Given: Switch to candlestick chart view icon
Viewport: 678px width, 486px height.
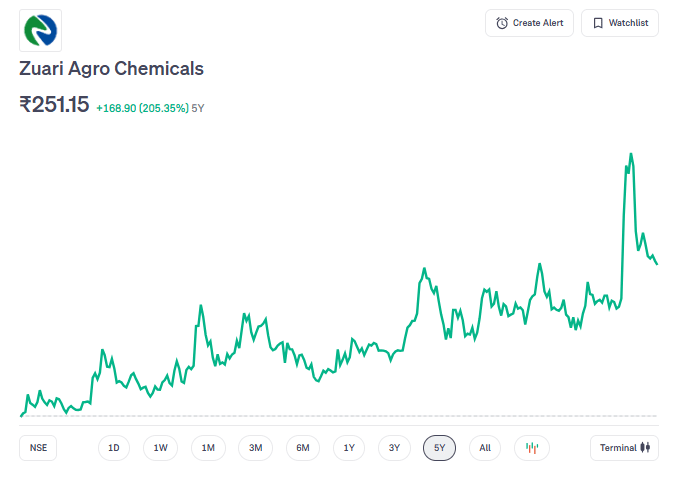Looking at the screenshot, I should coord(532,448).
